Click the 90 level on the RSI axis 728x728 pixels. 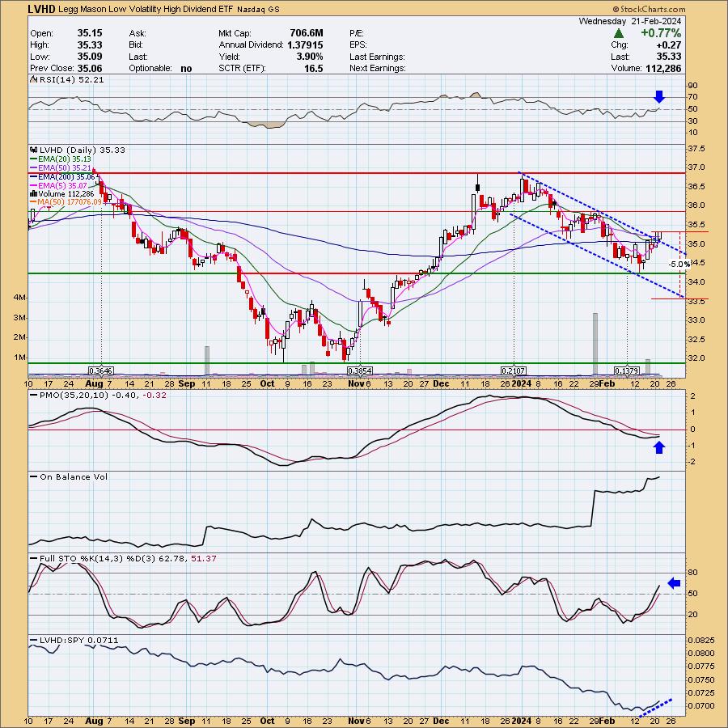[x=692, y=86]
